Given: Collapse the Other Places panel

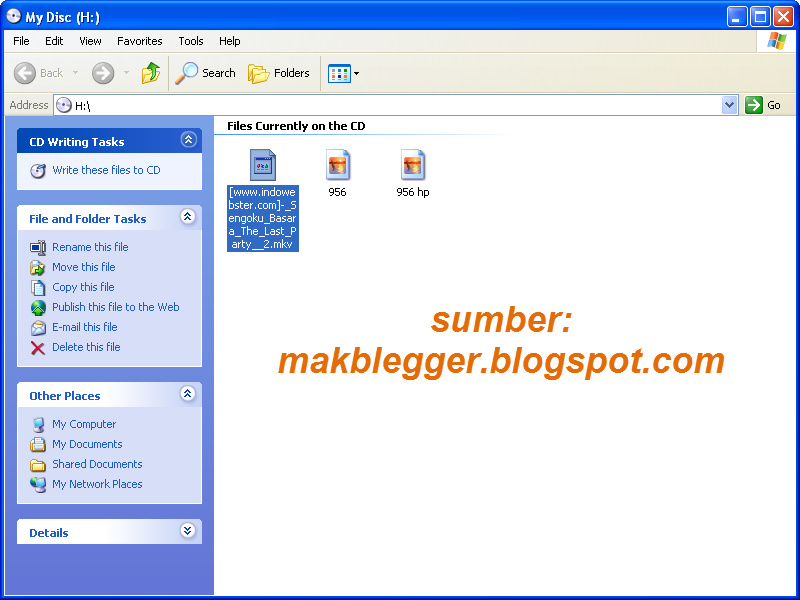Looking at the screenshot, I should point(188,394).
